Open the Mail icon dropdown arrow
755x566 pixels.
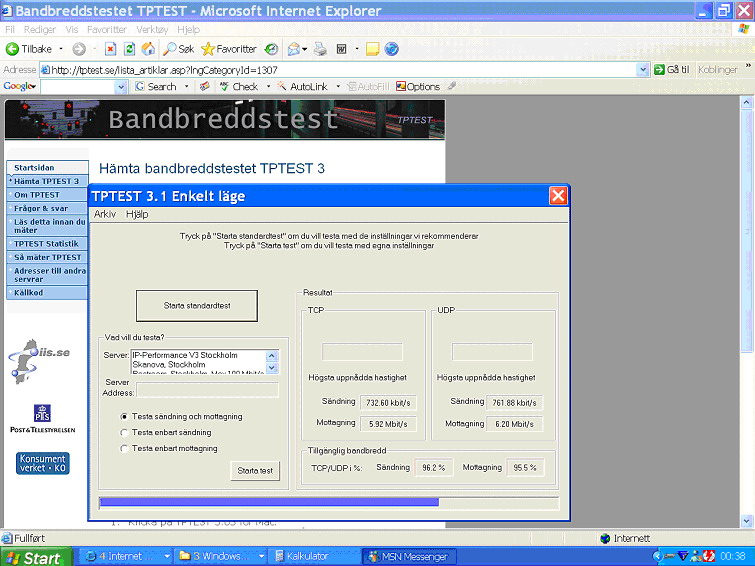pos(305,49)
